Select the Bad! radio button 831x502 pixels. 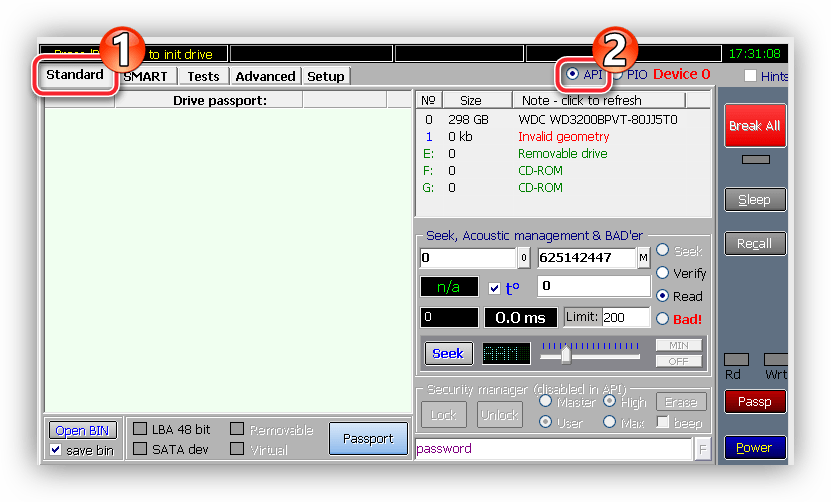662,319
